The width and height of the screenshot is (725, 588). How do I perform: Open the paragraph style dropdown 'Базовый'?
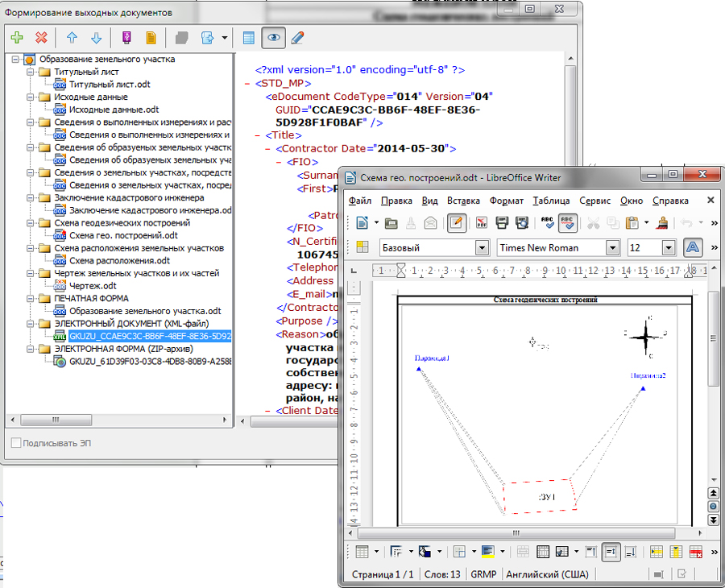(482, 248)
